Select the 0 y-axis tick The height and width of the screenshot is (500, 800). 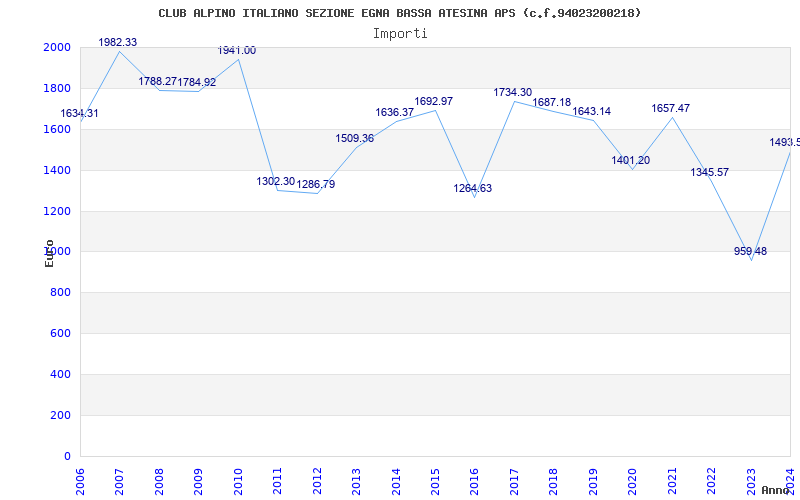[x=68, y=456]
